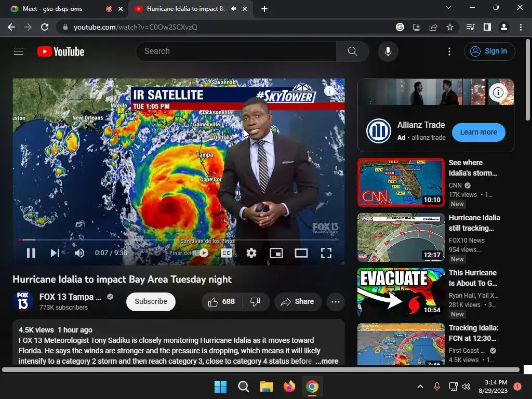Click the page vertical scrollbar
532x399 pixels.
click(x=528, y=81)
